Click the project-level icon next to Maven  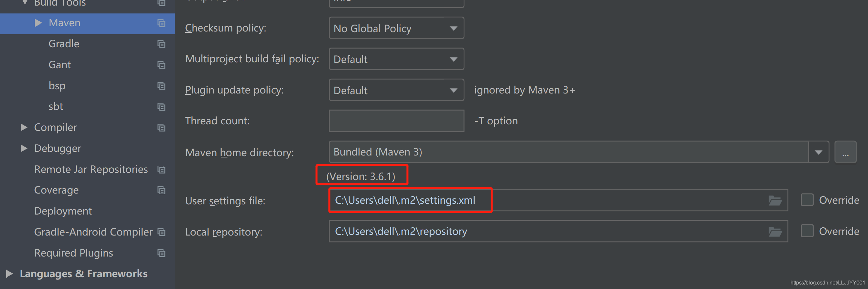(x=161, y=23)
